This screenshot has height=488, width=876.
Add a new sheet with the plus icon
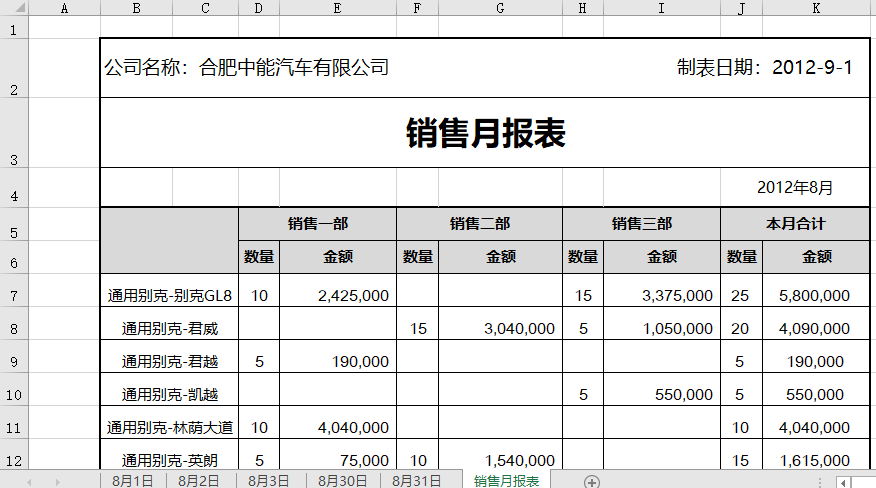click(592, 482)
